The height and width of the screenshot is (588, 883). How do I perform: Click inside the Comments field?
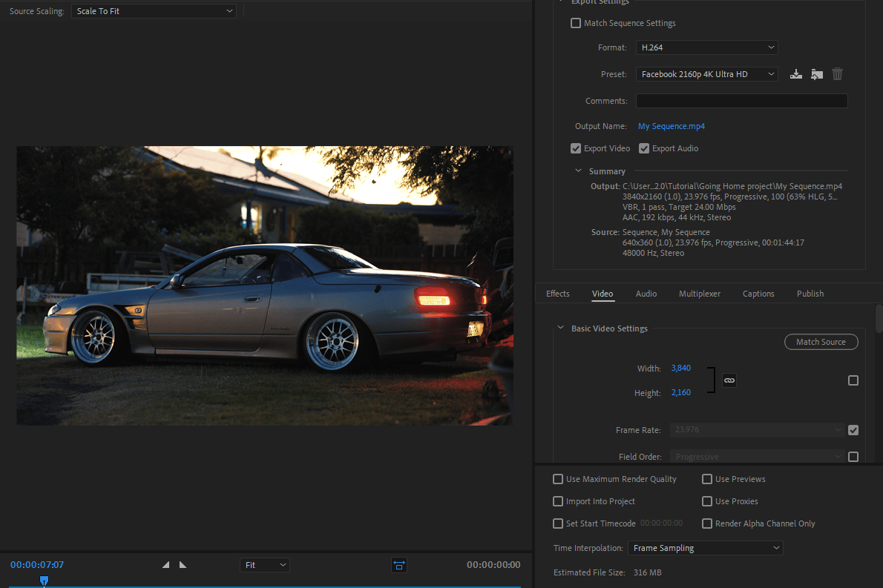(x=741, y=101)
